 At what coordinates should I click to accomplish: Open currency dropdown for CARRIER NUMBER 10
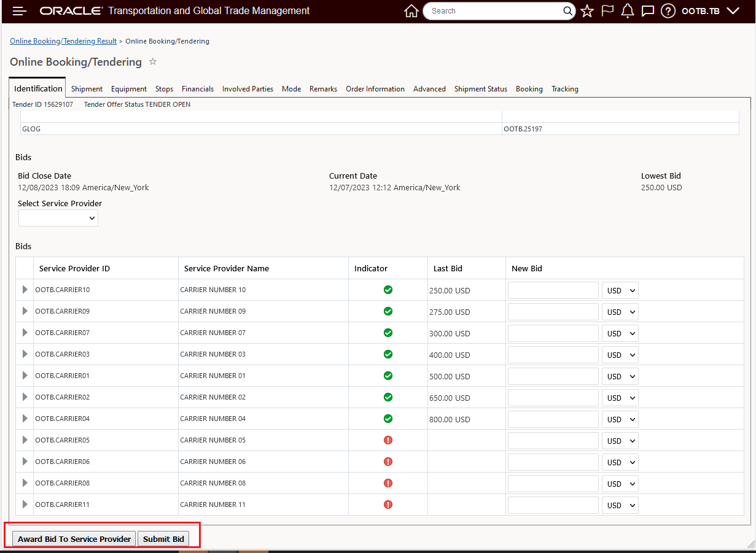click(x=620, y=290)
